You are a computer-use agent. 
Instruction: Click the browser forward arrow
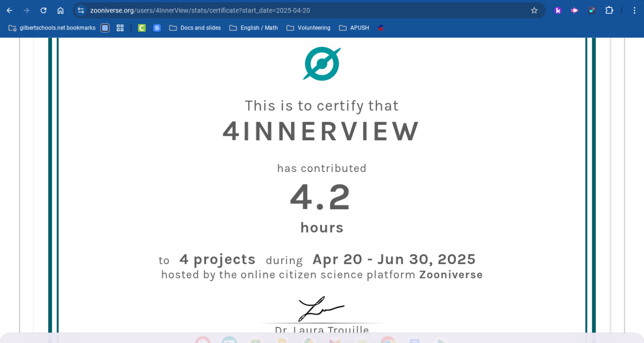[x=27, y=10]
